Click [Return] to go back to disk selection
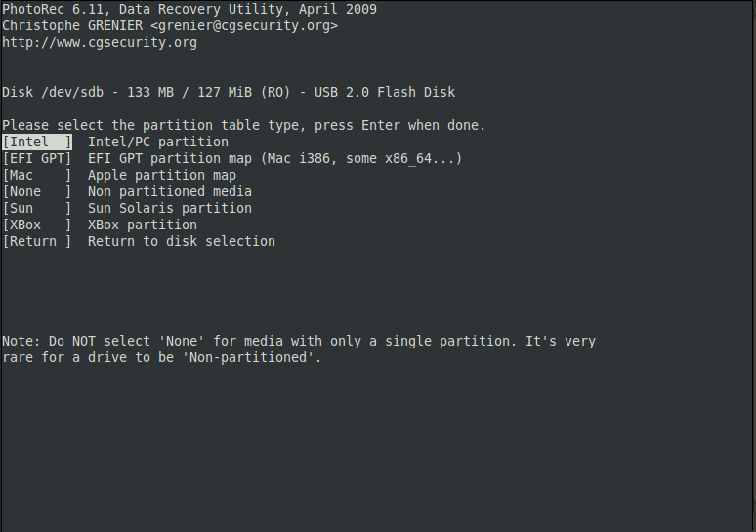Screen dimensions: 756x532 tap(37, 241)
